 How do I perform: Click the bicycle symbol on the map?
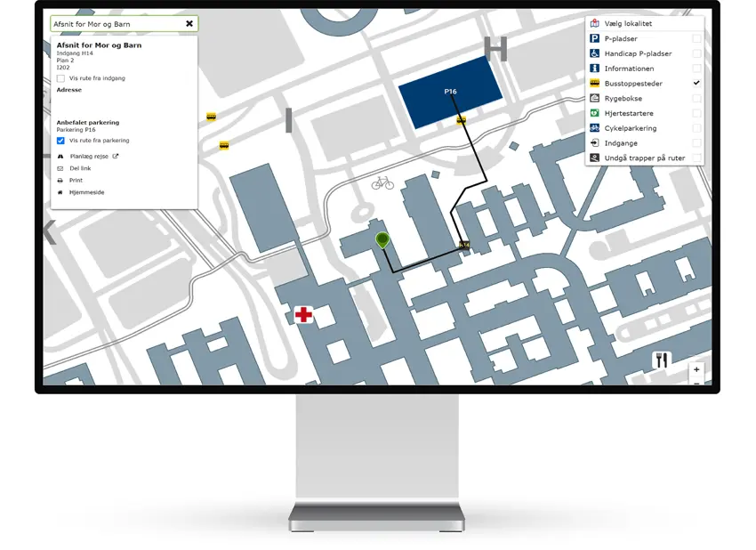[382, 182]
